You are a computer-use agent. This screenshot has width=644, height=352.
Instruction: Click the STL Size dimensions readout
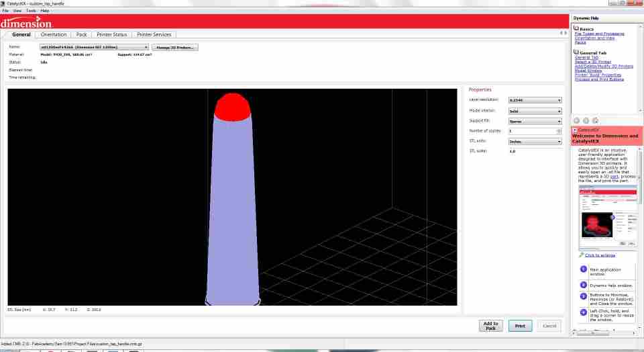point(54,310)
